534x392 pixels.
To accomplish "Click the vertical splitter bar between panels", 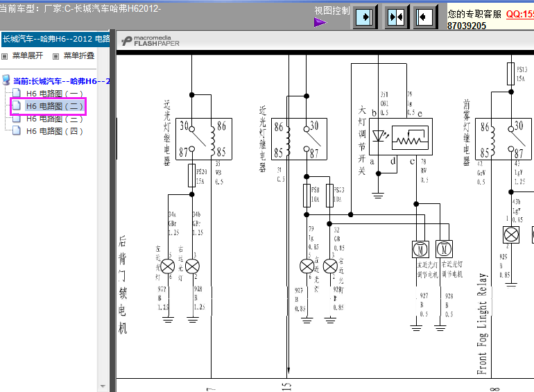I will pos(113,211).
